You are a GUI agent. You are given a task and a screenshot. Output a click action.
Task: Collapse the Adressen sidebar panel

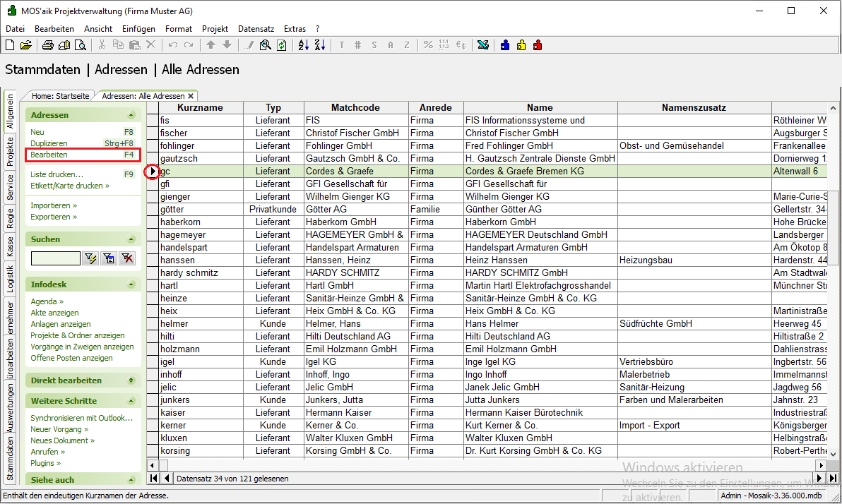131,115
